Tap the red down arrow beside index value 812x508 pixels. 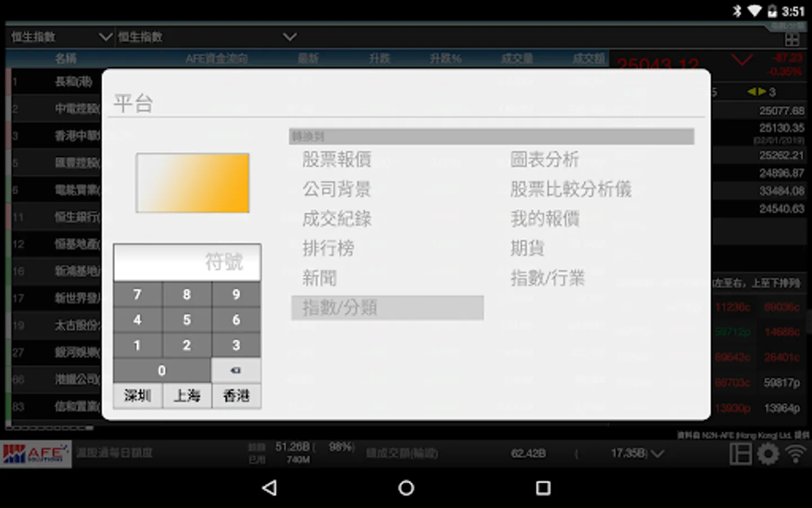click(742, 59)
